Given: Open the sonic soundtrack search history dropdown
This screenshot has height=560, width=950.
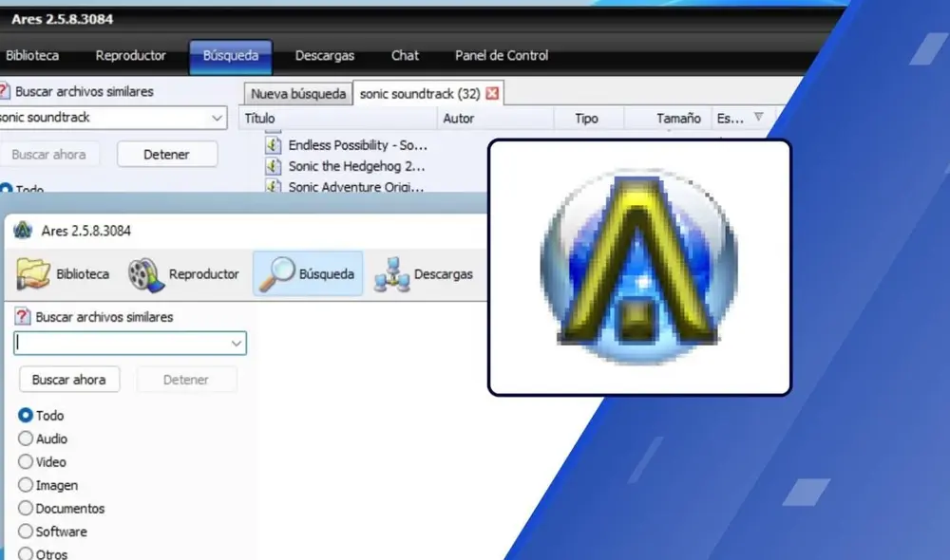Looking at the screenshot, I should click(217, 118).
